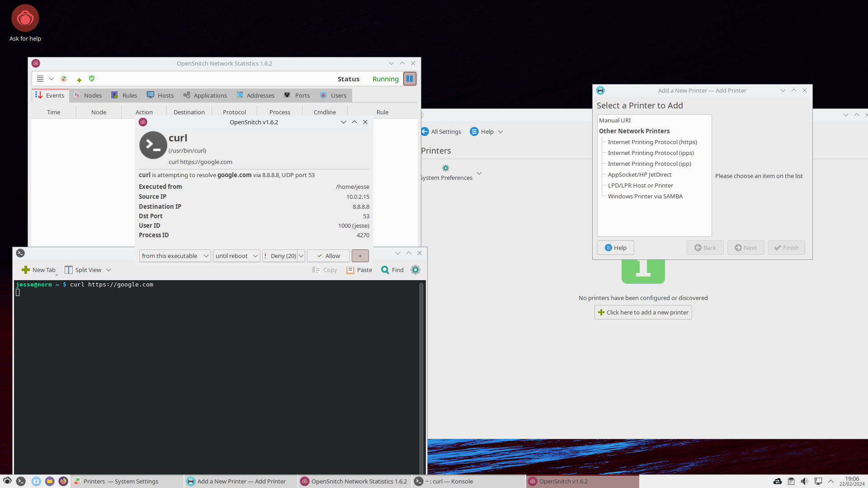Click the Ask for help desktop icon

tap(25, 23)
